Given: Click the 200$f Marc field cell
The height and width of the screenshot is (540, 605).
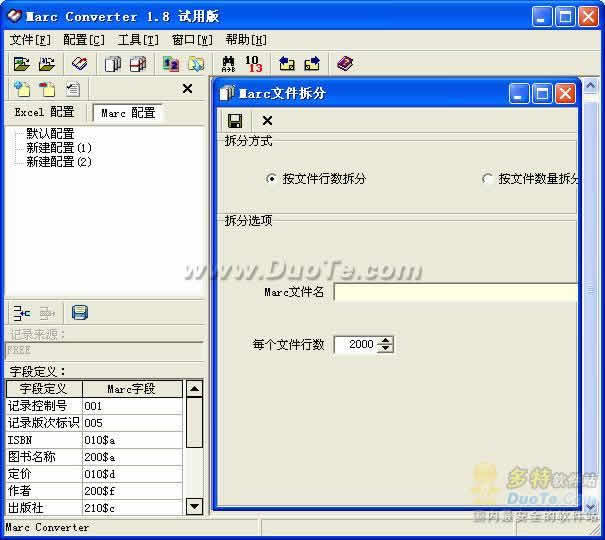Looking at the screenshot, I should 132,491.
